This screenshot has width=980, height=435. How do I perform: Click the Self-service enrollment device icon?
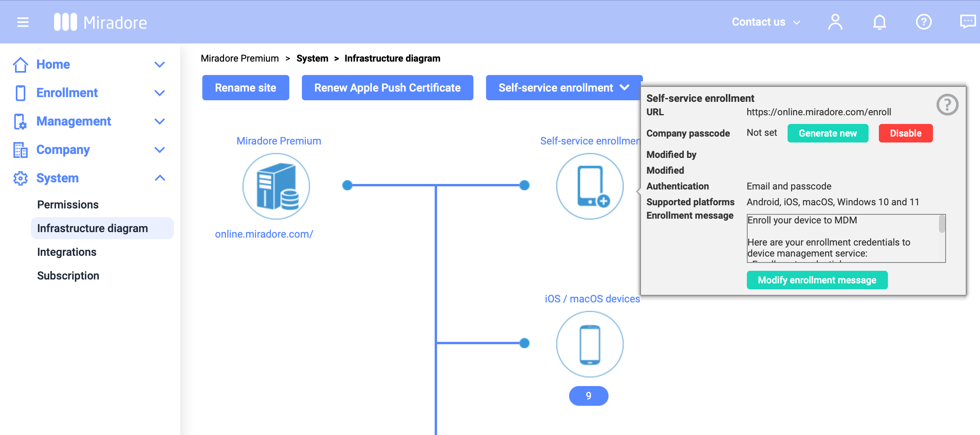coord(589,186)
